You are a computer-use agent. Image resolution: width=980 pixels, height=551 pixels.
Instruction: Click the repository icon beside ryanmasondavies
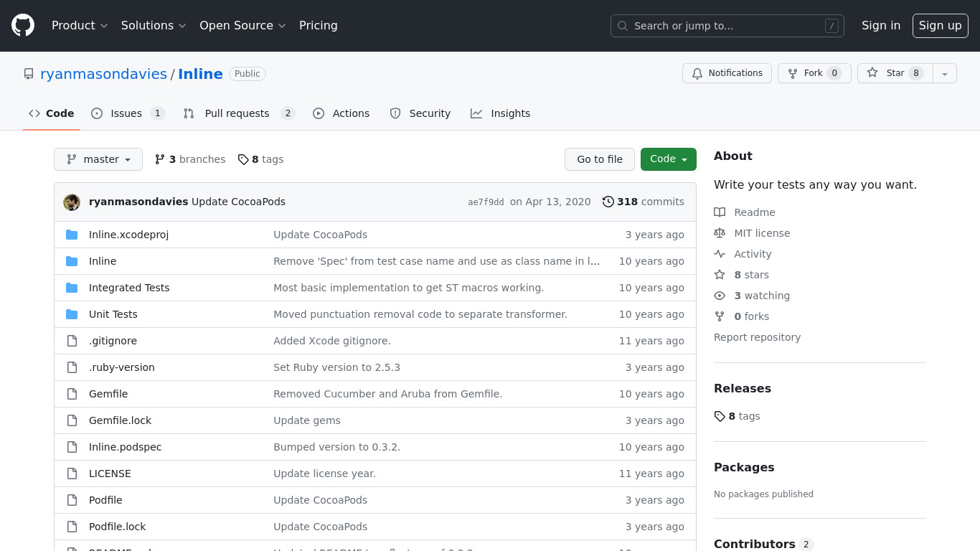29,74
